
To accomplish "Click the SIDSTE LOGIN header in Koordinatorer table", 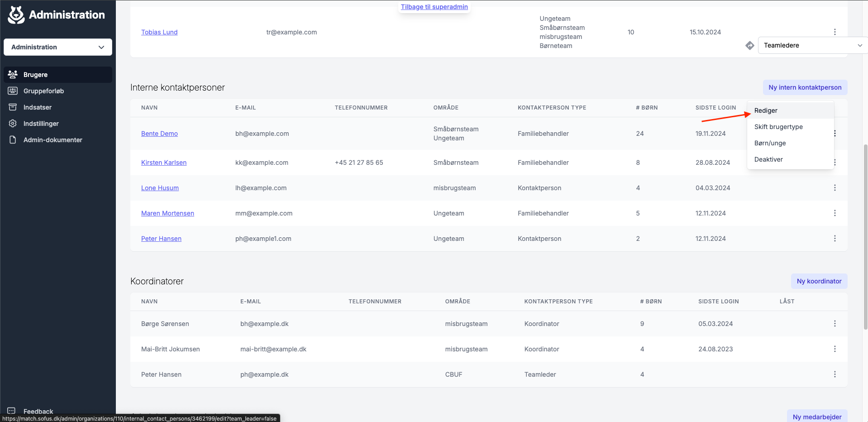I will (719, 301).
